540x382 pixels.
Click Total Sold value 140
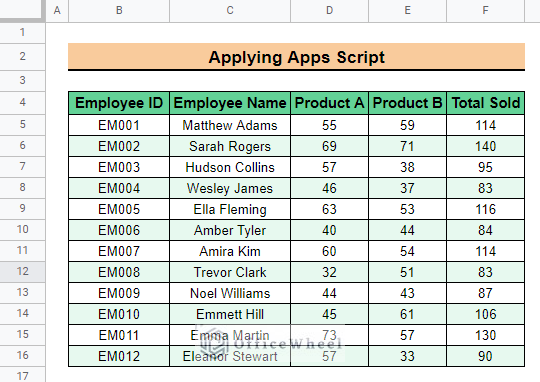(x=485, y=146)
